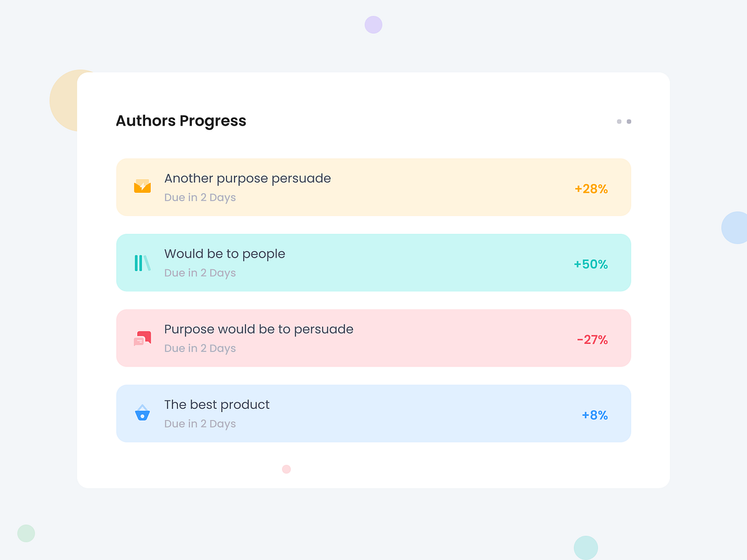747x560 pixels.
Task: Click the '+28%' value
Action: pyautogui.click(x=591, y=189)
